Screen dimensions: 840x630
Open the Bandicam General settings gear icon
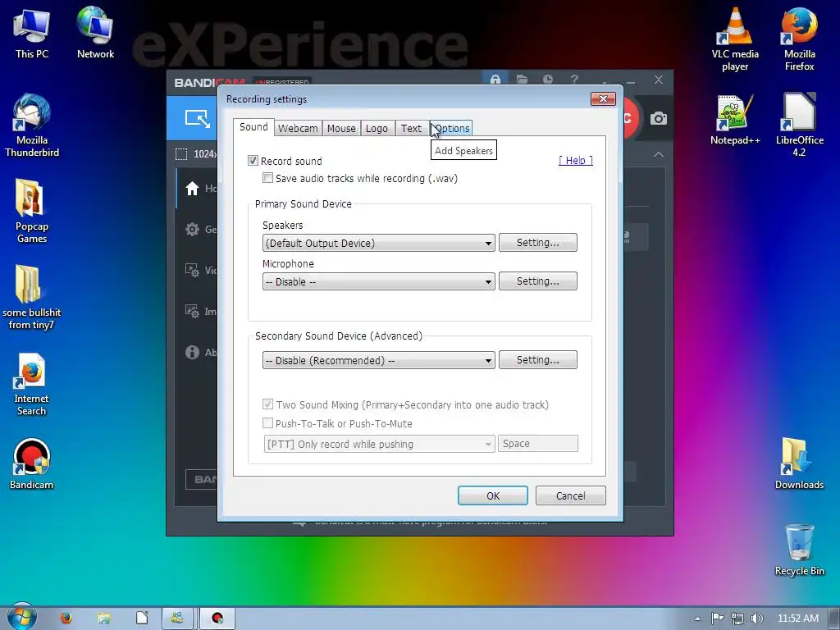point(192,230)
